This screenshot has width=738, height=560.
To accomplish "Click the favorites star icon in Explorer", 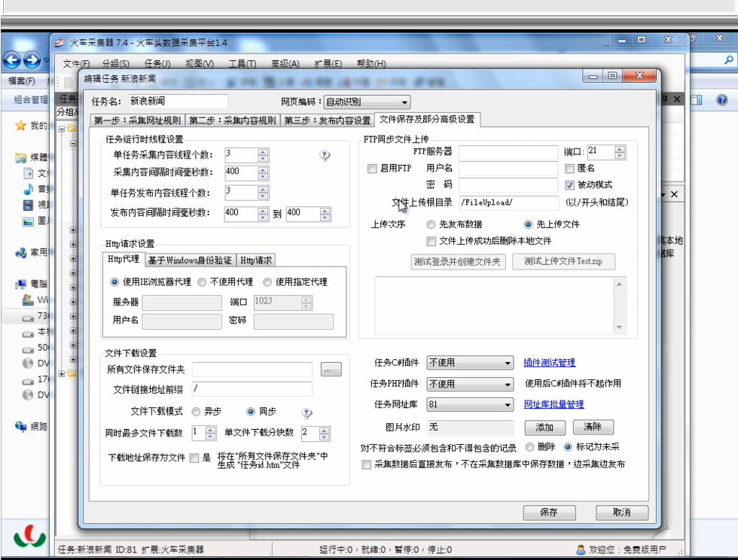I will (x=20, y=125).
